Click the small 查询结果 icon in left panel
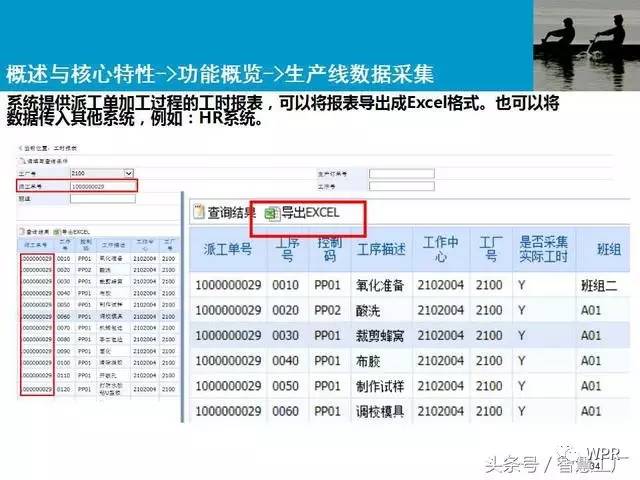The height and width of the screenshot is (480, 640). pyautogui.click(x=22, y=230)
